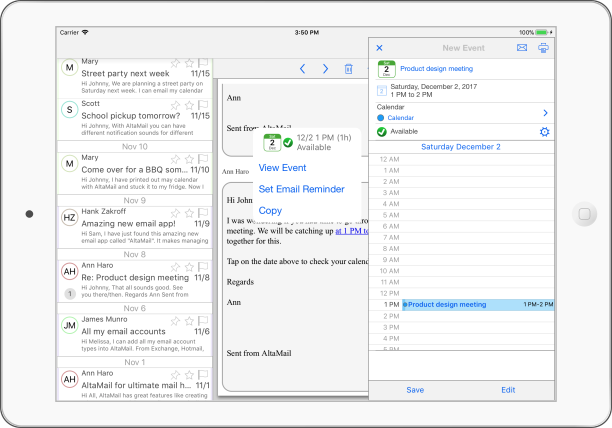The image size is (612, 428).
Task: Go to previous message arrow
Action: pyautogui.click(x=302, y=69)
